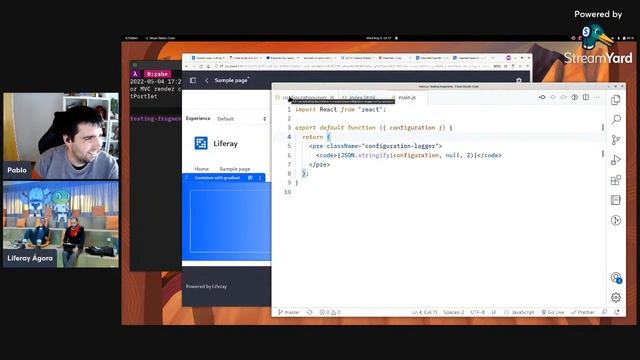
Task: Click the Liferay Ágora video thumbnail
Action: click(61, 224)
